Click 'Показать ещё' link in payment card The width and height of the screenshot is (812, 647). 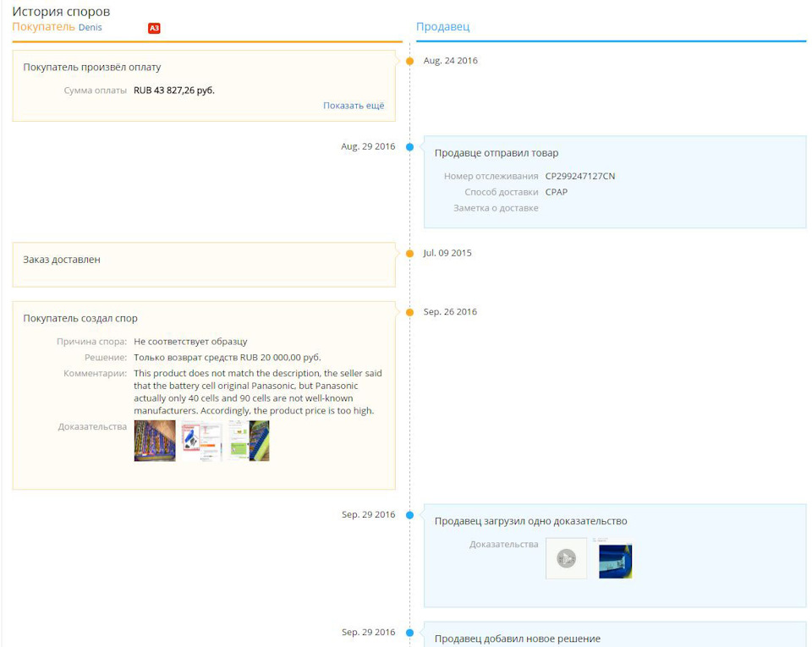354,106
